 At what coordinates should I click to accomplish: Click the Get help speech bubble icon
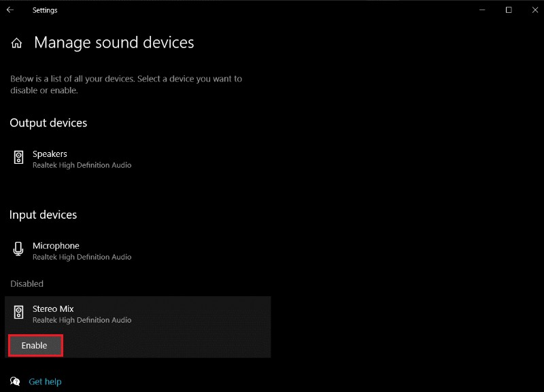[x=12, y=381]
